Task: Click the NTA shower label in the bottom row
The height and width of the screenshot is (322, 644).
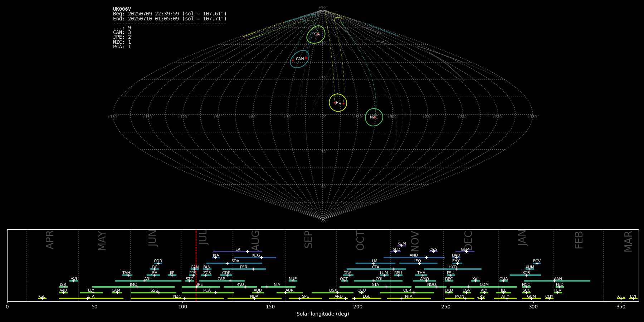Action: pos(409,297)
